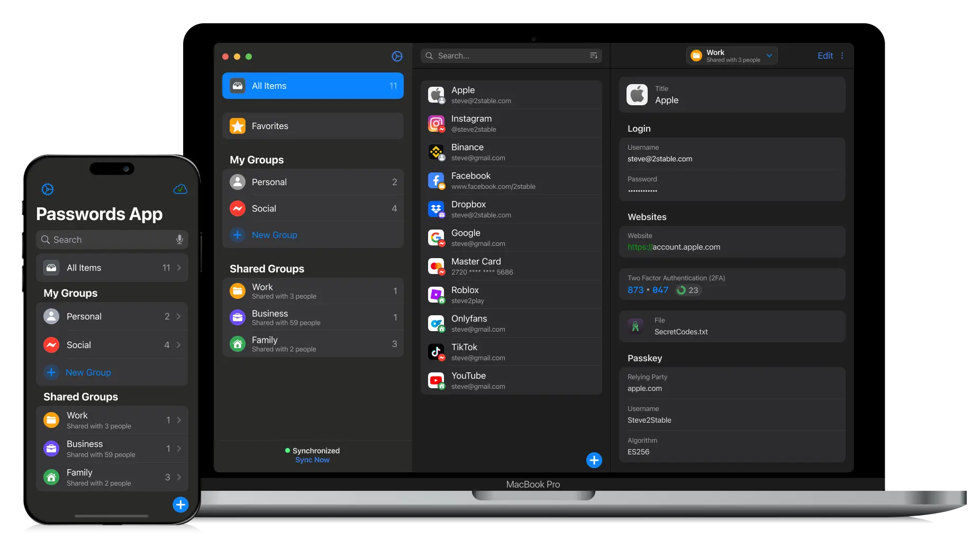Click the SecretCodes.txt file icon
This screenshot has width=980, height=548.
click(x=636, y=326)
